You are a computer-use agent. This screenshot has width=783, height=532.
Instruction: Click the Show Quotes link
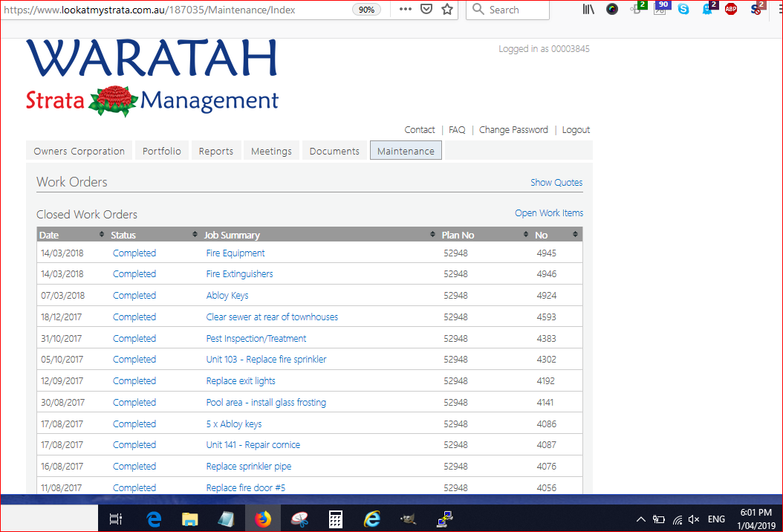tap(556, 182)
